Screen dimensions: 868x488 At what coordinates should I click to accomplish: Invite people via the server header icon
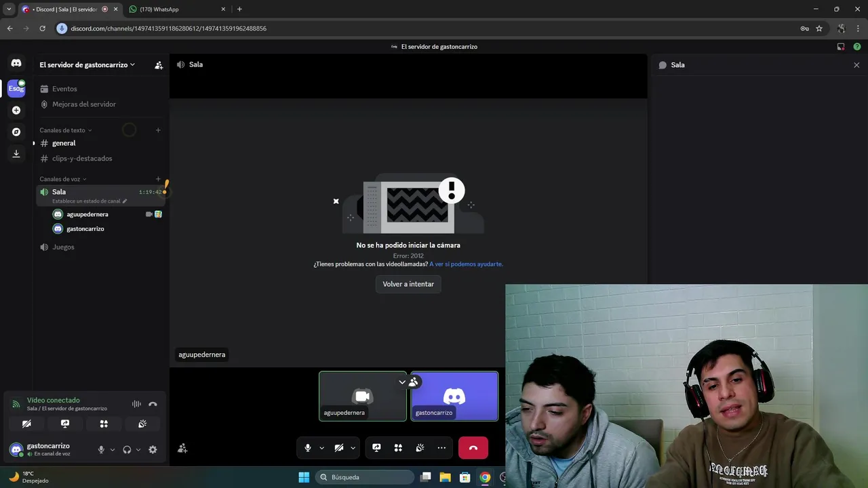(159, 65)
